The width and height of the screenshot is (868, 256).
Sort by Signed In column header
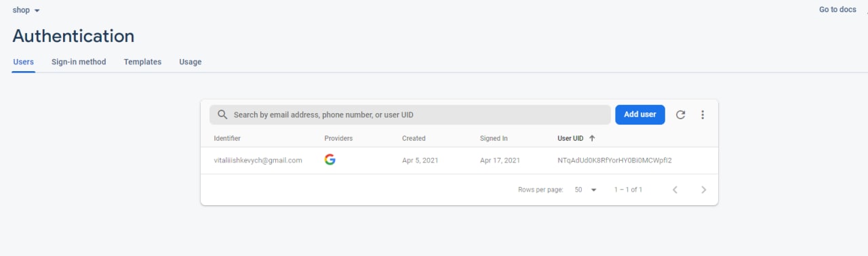click(494, 138)
